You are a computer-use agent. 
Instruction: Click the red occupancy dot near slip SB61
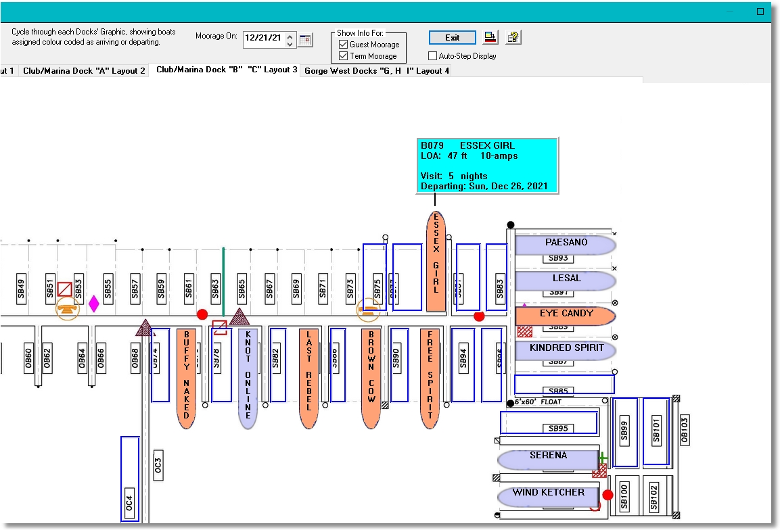click(x=202, y=314)
